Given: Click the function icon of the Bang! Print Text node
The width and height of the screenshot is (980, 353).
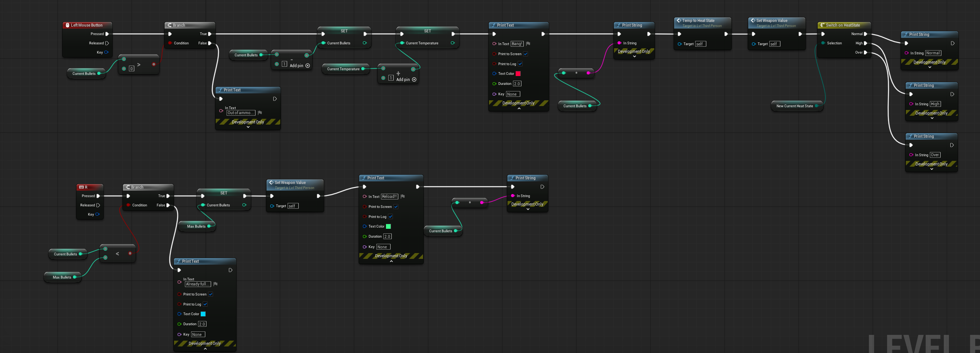Looking at the screenshot, I should 494,25.
